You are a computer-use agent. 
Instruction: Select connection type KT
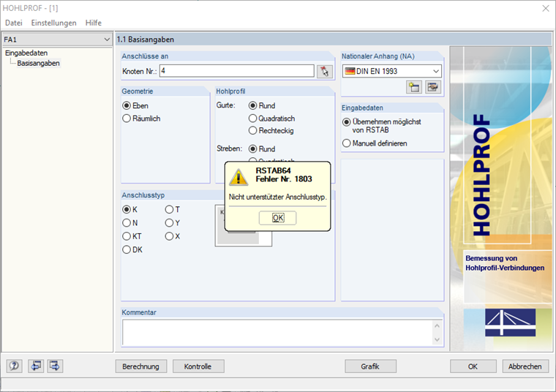point(132,236)
